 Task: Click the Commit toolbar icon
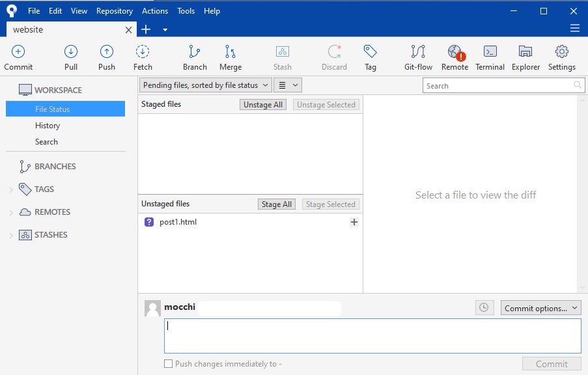(x=18, y=57)
